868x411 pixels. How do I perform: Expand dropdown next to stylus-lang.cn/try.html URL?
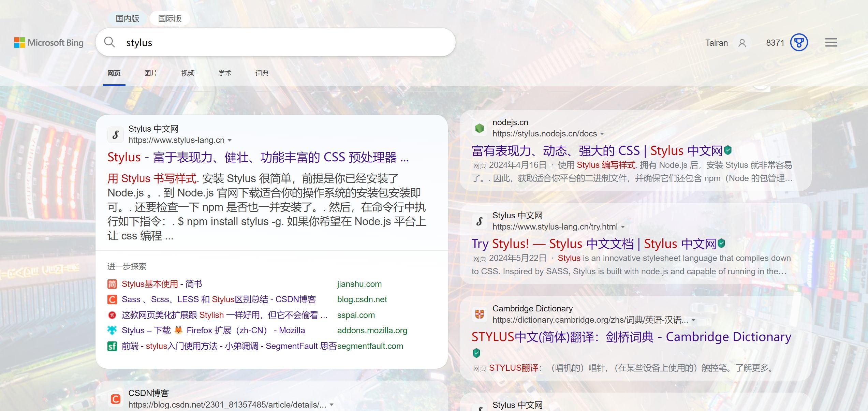pyautogui.click(x=623, y=227)
